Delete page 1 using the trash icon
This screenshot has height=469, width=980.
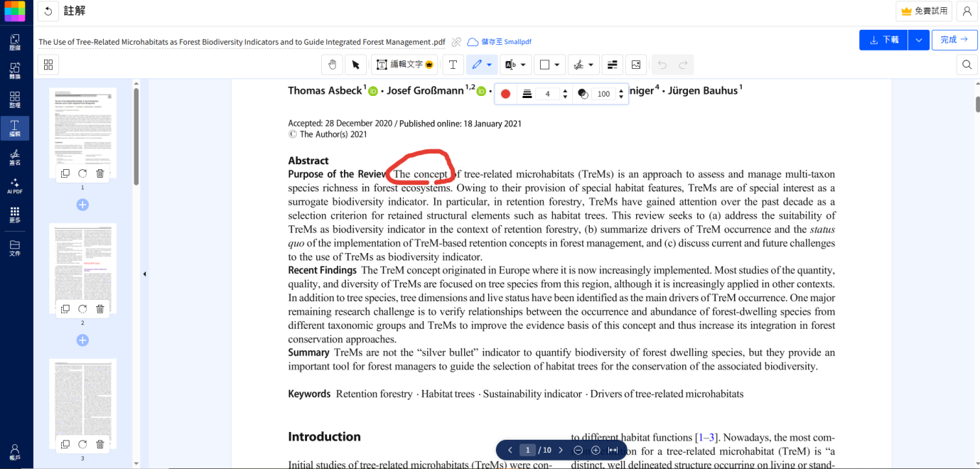click(x=100, y=173)
